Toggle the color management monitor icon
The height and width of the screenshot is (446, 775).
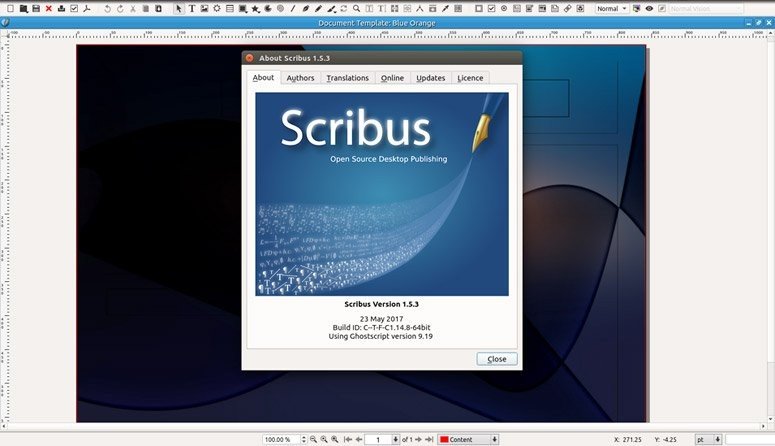[x=637, y=8]
